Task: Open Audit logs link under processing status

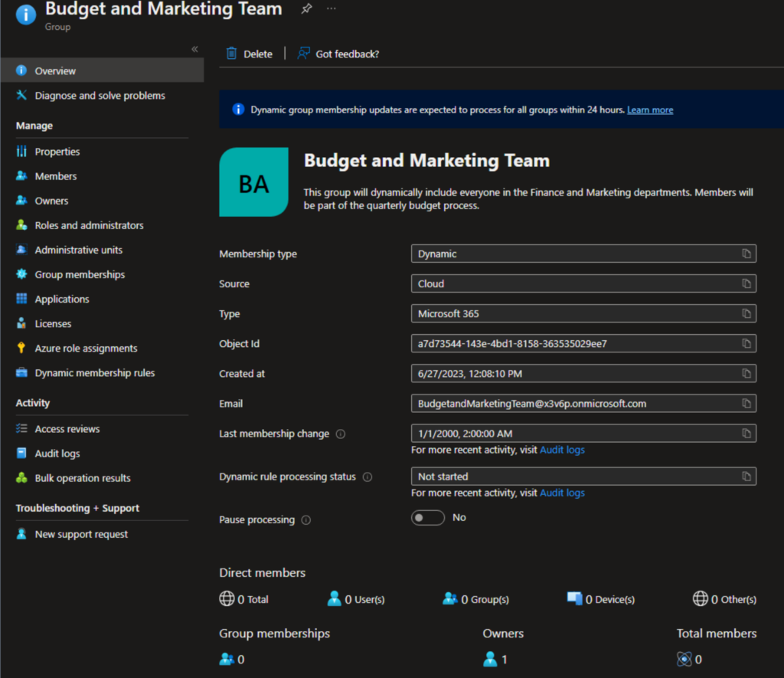Action: pos(562,493)
